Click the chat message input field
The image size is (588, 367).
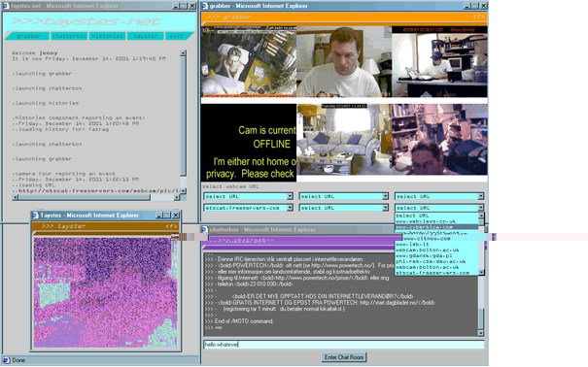coord(343,345)
